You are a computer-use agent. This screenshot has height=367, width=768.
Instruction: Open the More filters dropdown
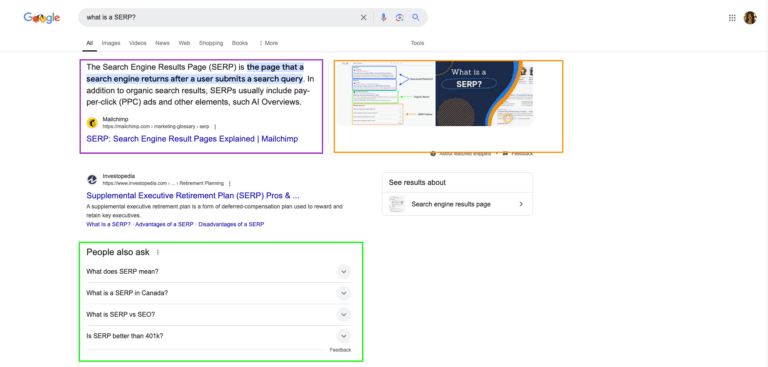pos(268,43)
